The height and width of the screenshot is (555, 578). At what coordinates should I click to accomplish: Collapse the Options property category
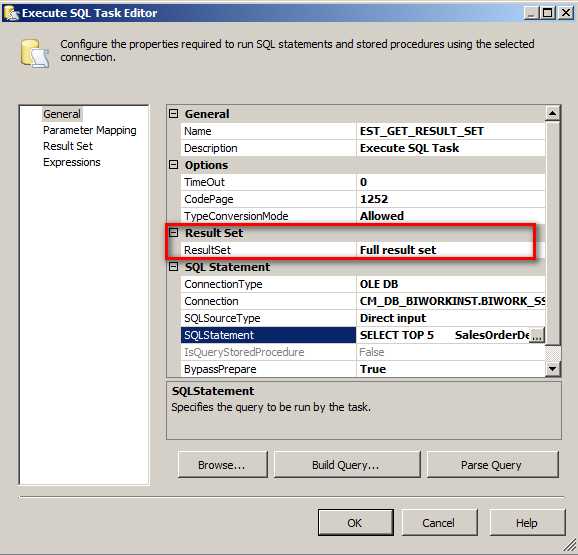coord(173,165)
